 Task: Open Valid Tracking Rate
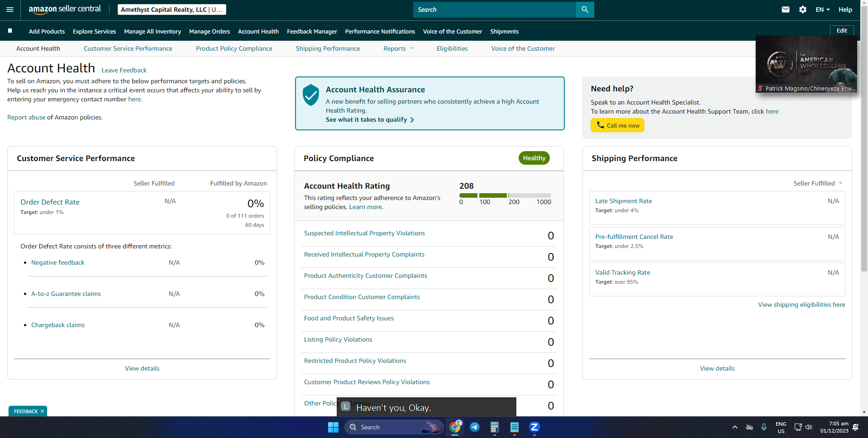(x=623, y=272)
